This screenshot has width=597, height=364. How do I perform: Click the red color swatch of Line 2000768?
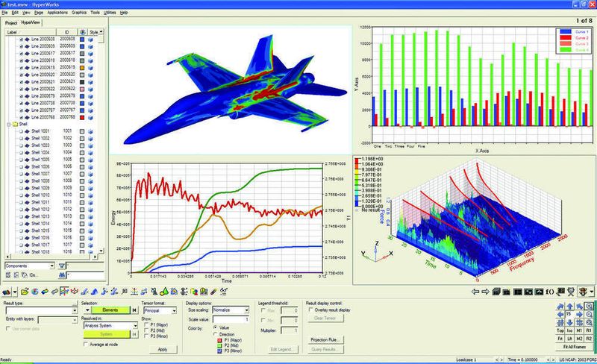82,117
